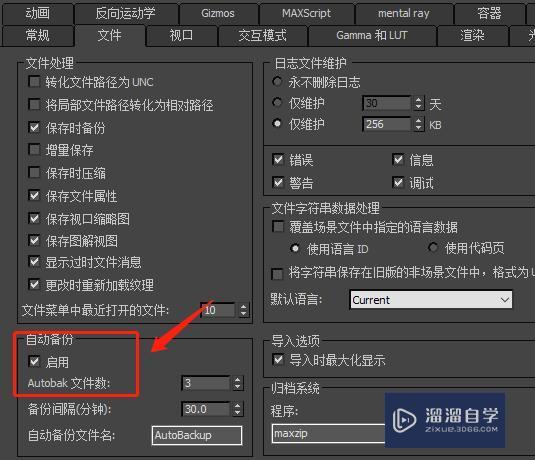Open the Gamma 和 LUT tab
Screen dimensions: 535x460
coord(372,35)
